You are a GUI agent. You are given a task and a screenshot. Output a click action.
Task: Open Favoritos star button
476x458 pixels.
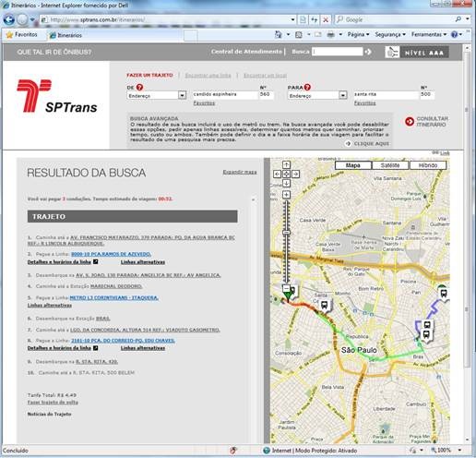pyautogui.click(x=22, y=34)
